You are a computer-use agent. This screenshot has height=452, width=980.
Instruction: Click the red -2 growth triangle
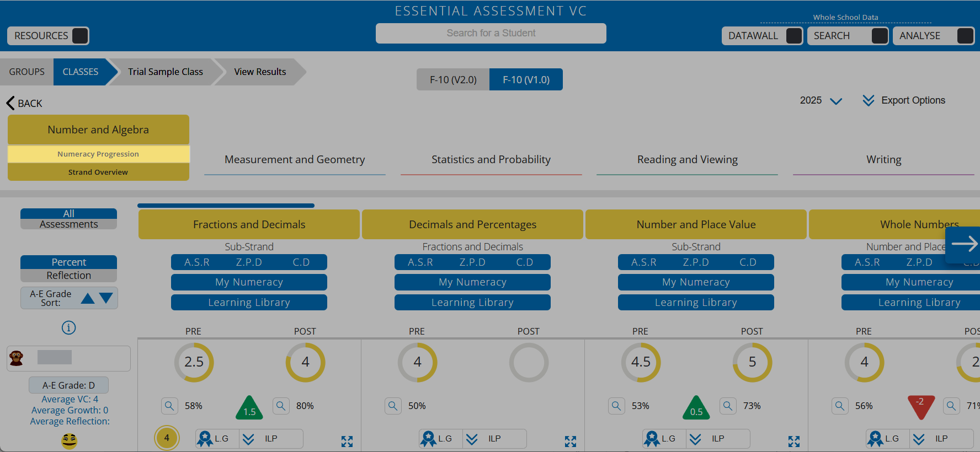click(921, 406)
